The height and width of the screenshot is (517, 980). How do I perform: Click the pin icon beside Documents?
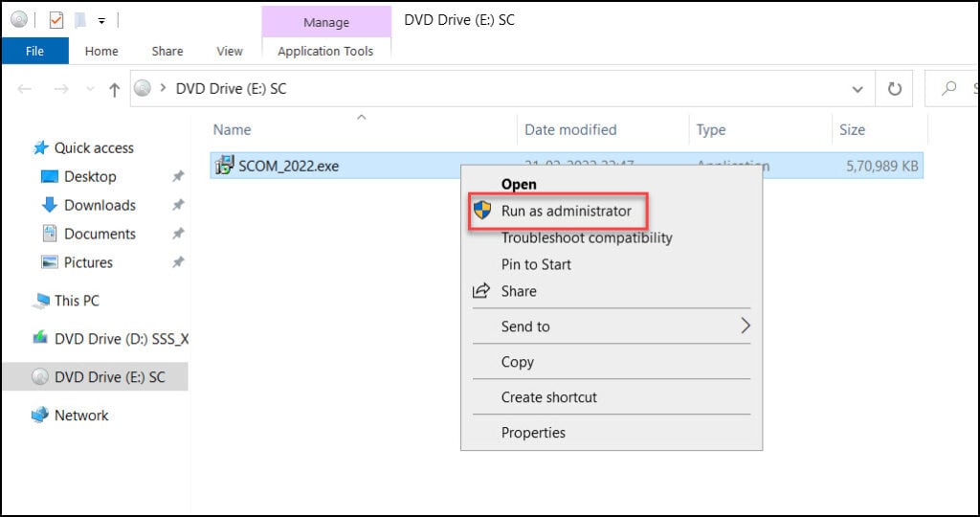point(178,234)
